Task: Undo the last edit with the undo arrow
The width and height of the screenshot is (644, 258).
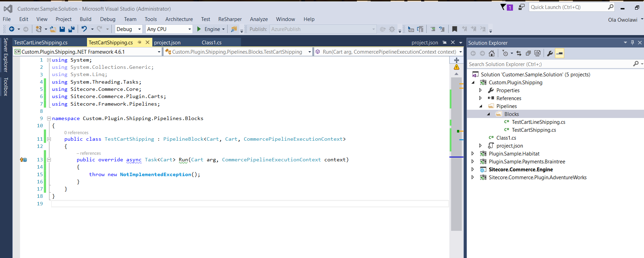Action: click(84, 29)
